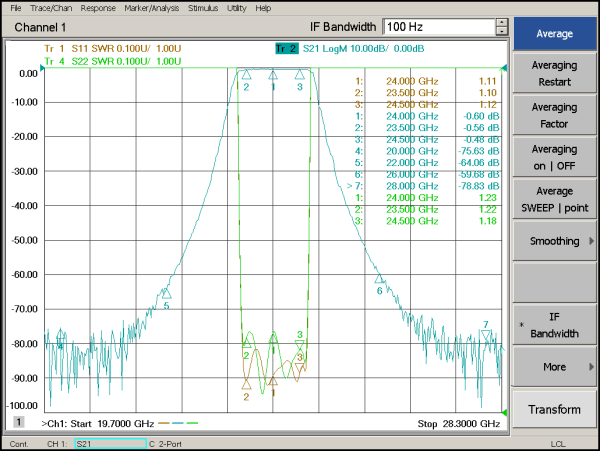Click the S21 reference level marker at left edge
The image size is (600, 451).
[42, 68]
